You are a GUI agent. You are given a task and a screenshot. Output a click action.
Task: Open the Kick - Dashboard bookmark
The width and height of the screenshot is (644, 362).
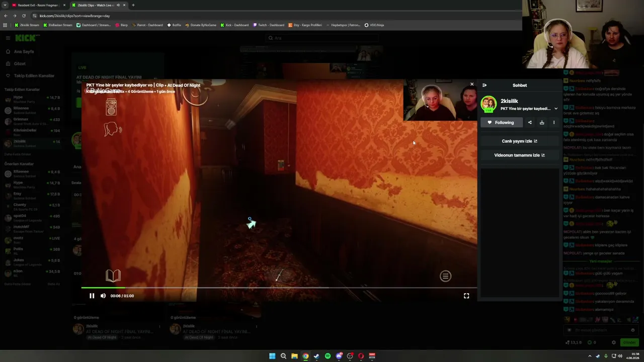click(x=234, y=25)
